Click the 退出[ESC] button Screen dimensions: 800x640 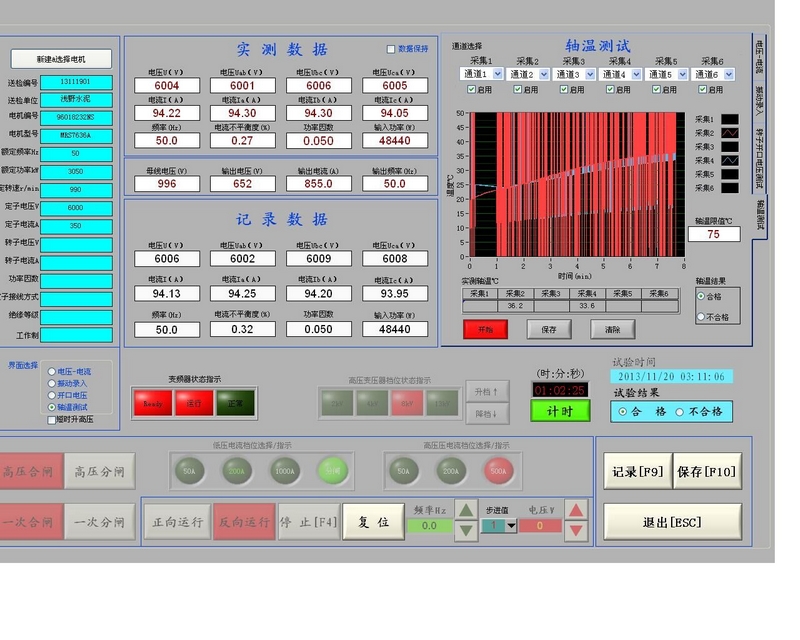coord(672,522)
